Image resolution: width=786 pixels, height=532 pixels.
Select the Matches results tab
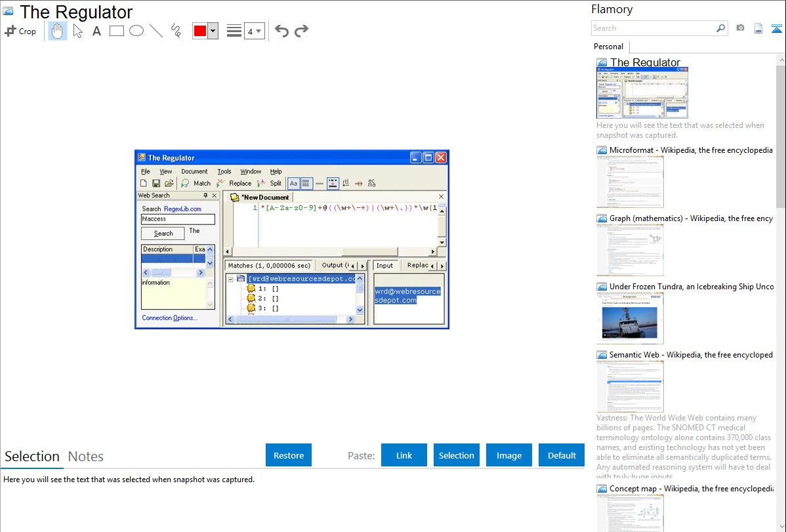click(269, 266)
